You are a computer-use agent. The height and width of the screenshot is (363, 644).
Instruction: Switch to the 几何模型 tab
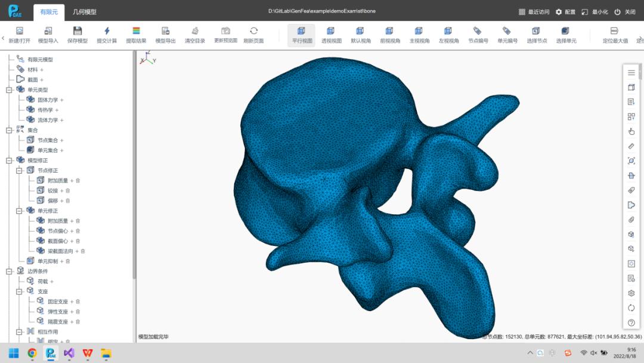point(84,12)
